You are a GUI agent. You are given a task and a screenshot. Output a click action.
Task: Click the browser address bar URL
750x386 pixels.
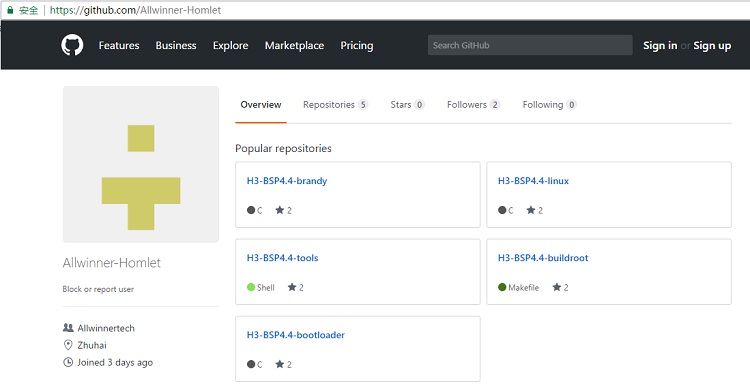tap(135, 10)
